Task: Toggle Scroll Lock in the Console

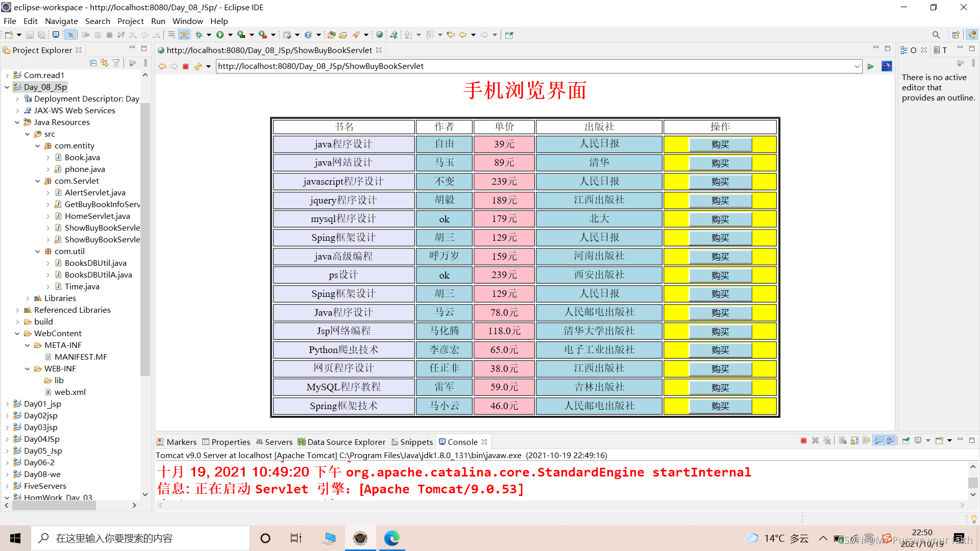Action: pos(855,440)
